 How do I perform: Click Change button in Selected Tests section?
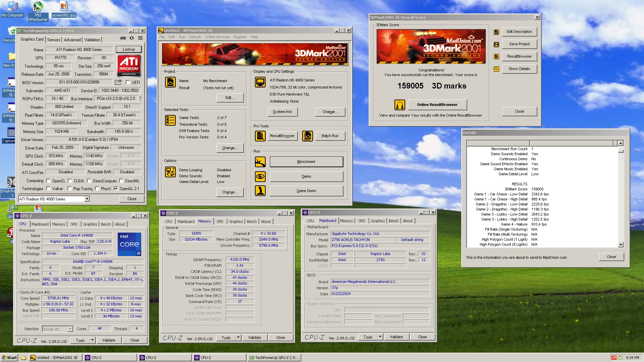point(230,148)
